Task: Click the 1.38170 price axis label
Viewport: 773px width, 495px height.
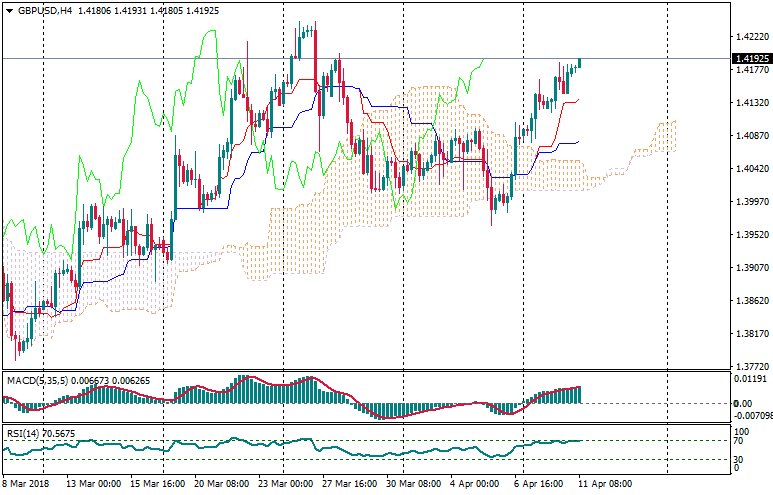Action: [x=750, y=334]
